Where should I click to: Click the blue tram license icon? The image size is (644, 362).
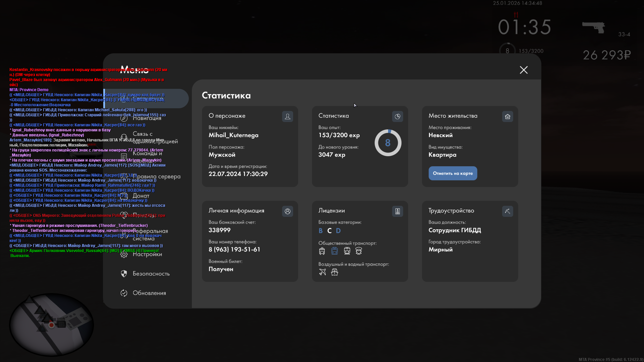click(x=334, y=251)
